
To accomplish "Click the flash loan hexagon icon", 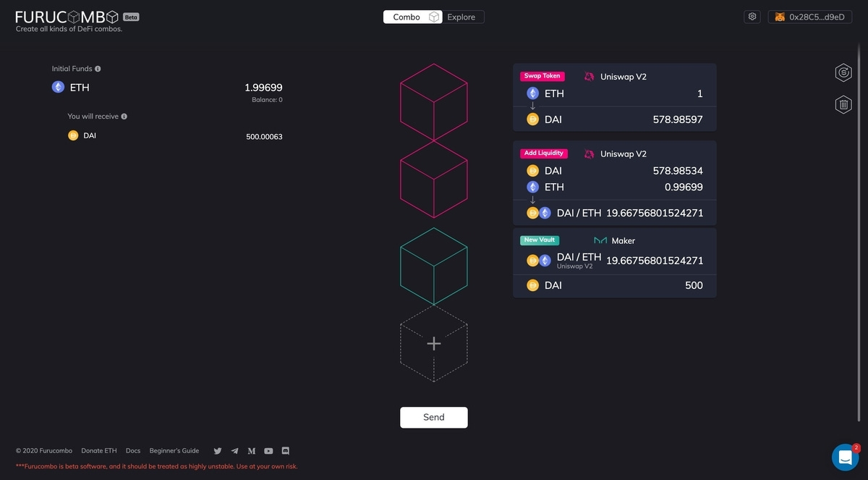I will click(x=843, y=72).
